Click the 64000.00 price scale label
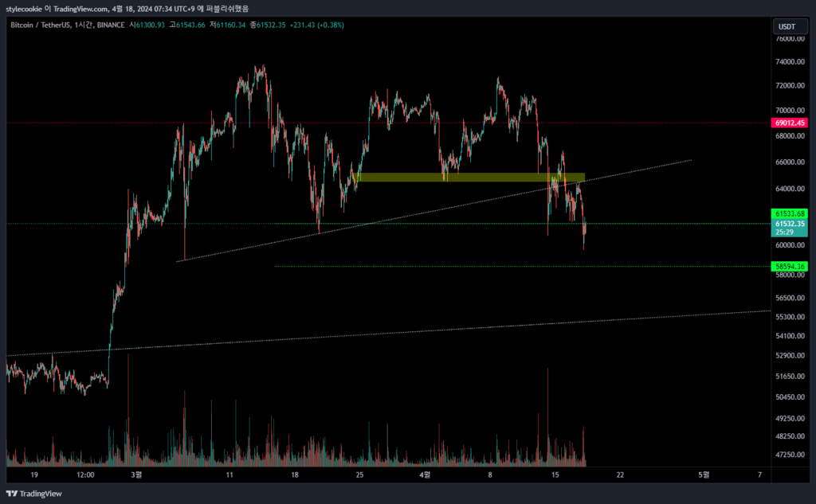 (x=790, y=189)
